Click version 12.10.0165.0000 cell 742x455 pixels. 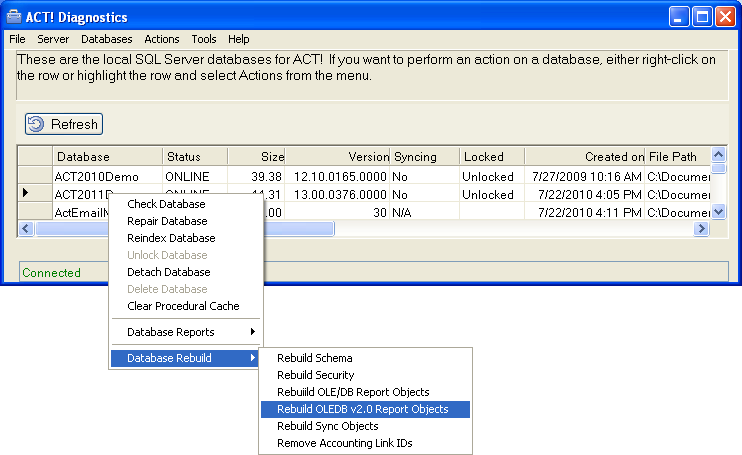click(337, 176)
